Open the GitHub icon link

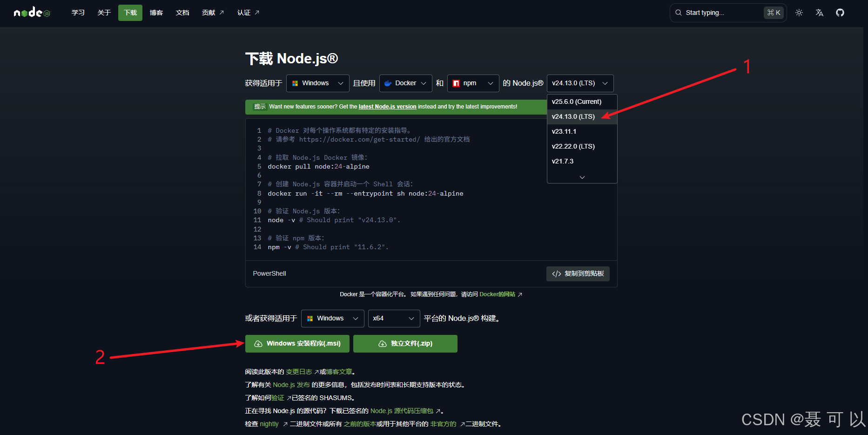click(x=840, y=13)
